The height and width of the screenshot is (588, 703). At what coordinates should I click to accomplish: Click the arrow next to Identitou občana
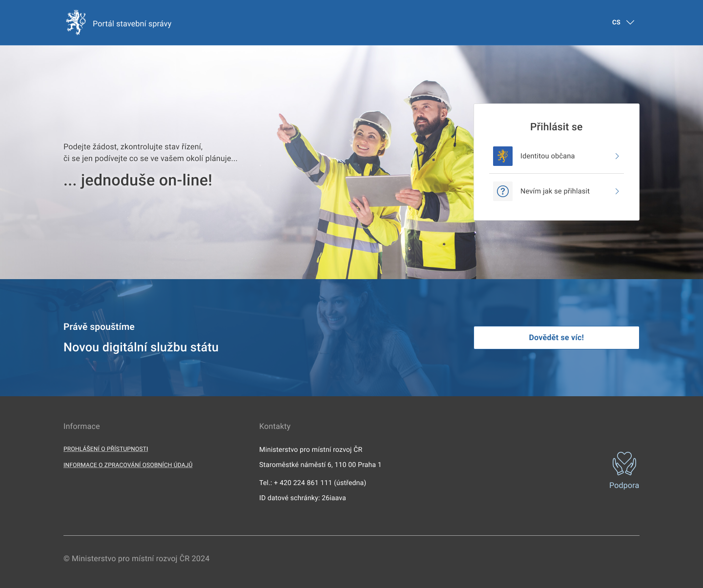click(x=617, y=156)
